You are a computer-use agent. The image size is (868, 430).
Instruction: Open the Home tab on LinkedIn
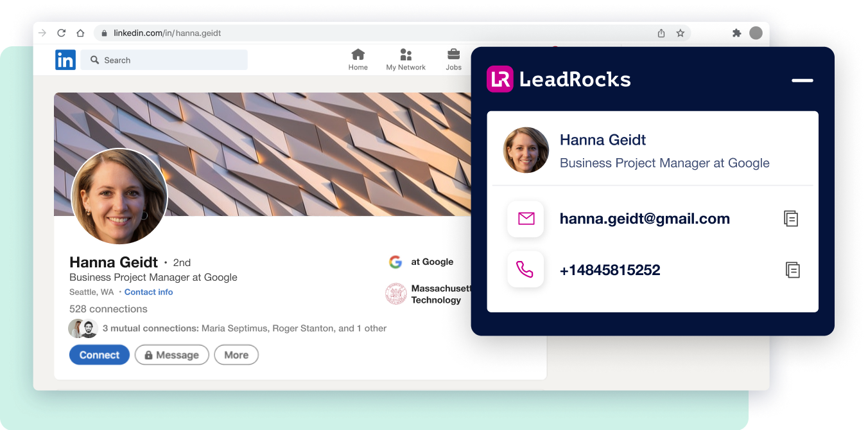358,60
